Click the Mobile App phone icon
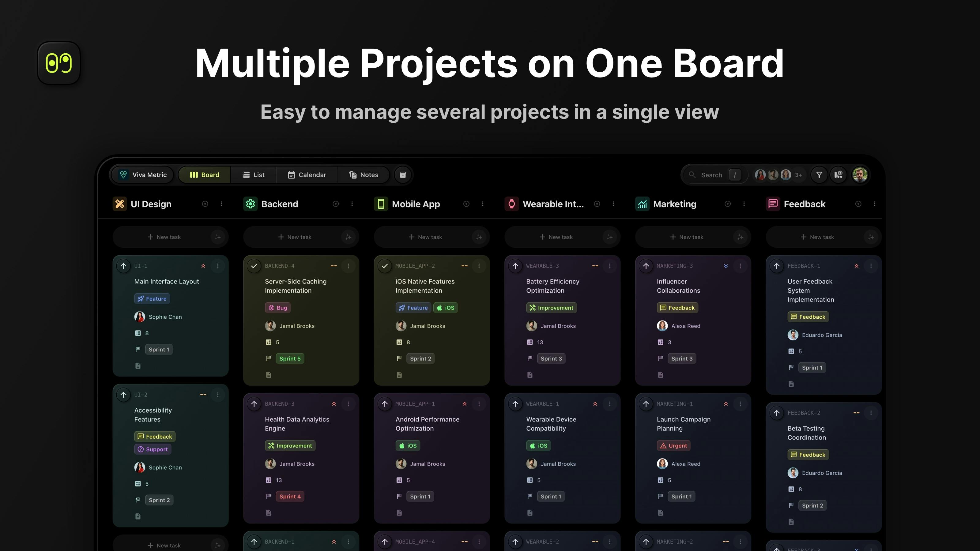 point(381,204)
